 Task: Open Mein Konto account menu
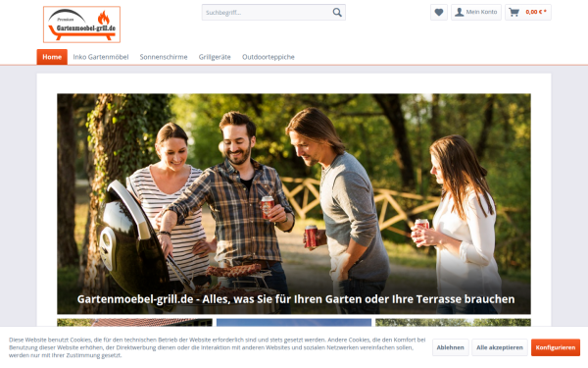(x=476, y=13)
